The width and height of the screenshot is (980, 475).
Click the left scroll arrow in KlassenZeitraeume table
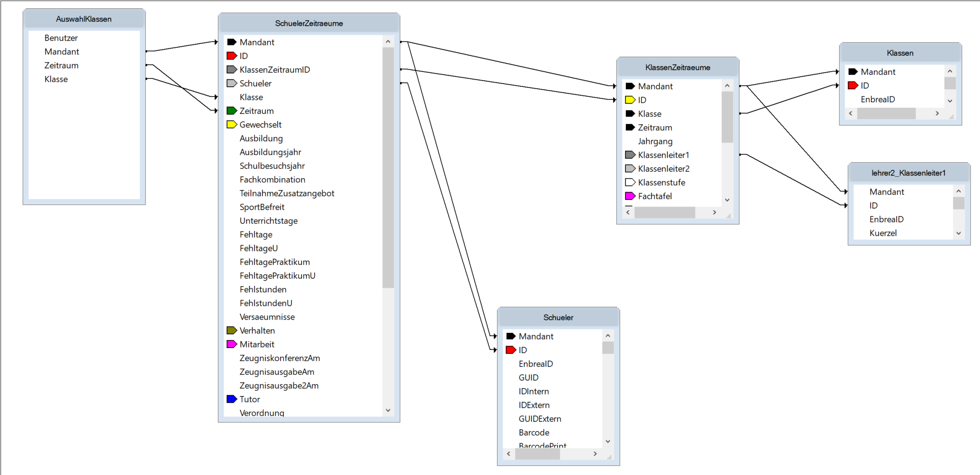coord(628,212)
